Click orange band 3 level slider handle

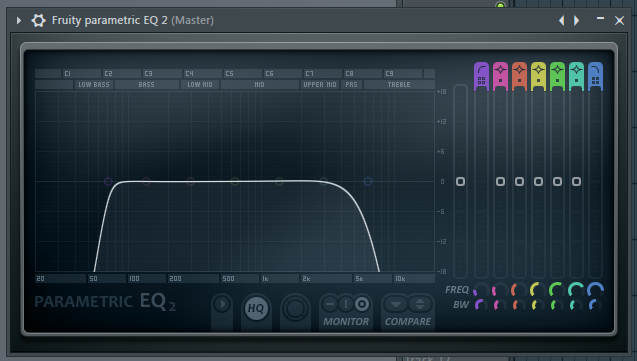[x=520, y=182]
